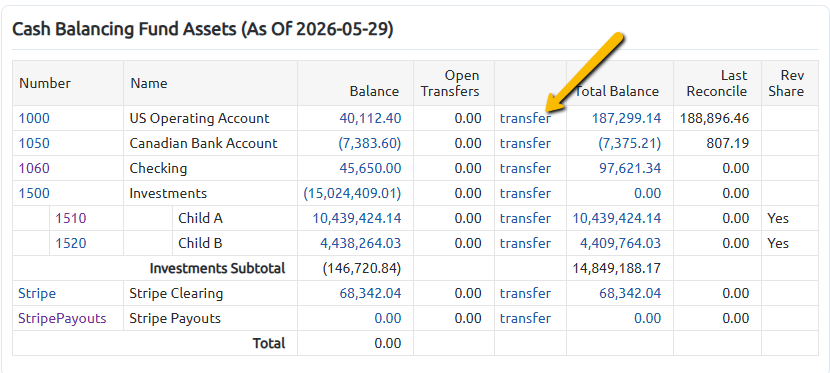Click transfer for Canadian Bank Account
830x373 pixels.
[526, 143]
